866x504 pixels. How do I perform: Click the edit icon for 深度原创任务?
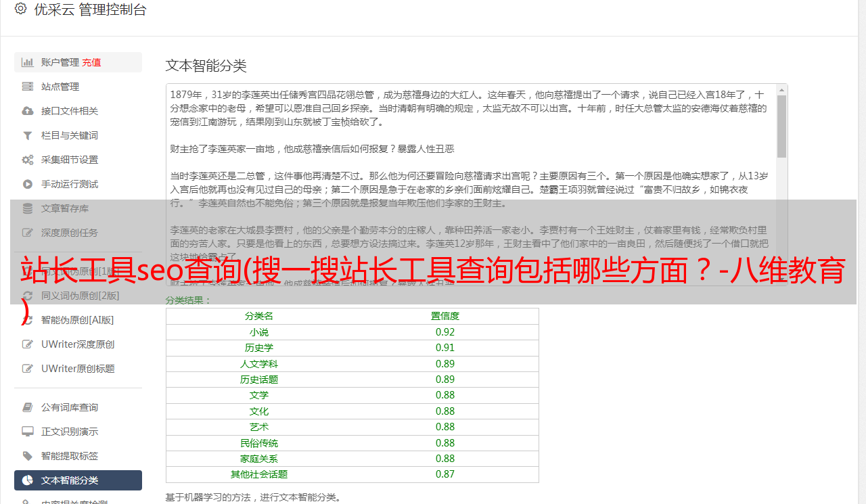coord(28,233)
